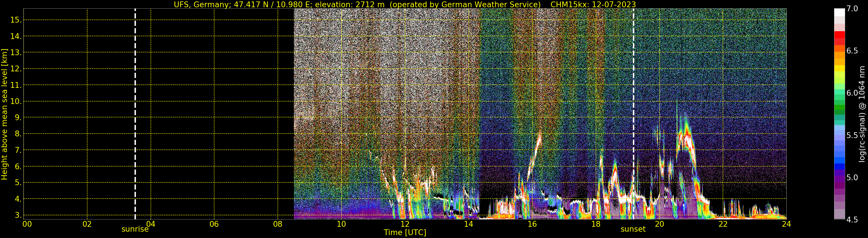
Task: Click the '4.' height axis tick label
Action: (18, 199)
